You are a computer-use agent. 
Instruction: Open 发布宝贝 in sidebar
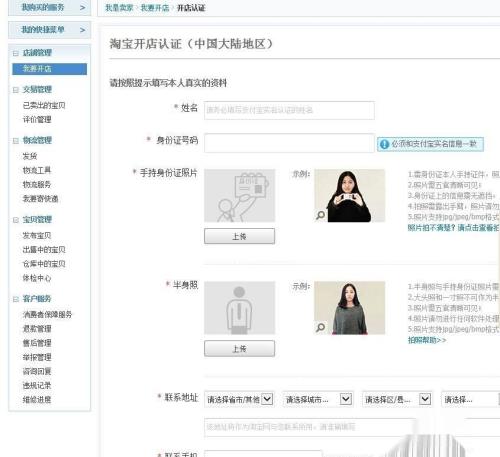coord(37,236)
